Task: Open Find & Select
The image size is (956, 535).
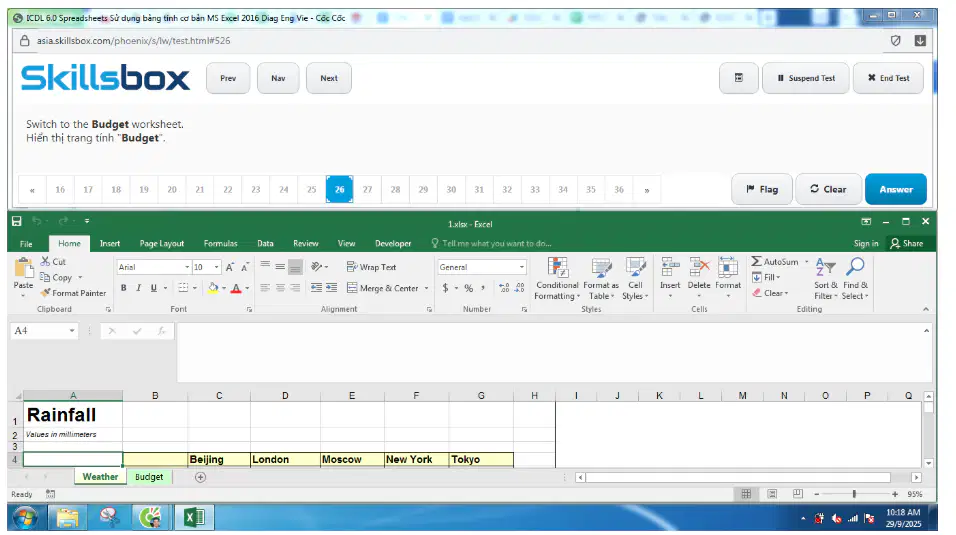Action: point(855,279)
